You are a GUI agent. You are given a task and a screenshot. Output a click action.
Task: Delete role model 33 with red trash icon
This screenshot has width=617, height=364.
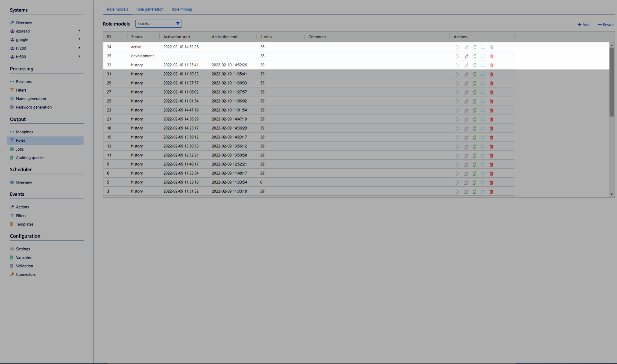click(491, 65)
